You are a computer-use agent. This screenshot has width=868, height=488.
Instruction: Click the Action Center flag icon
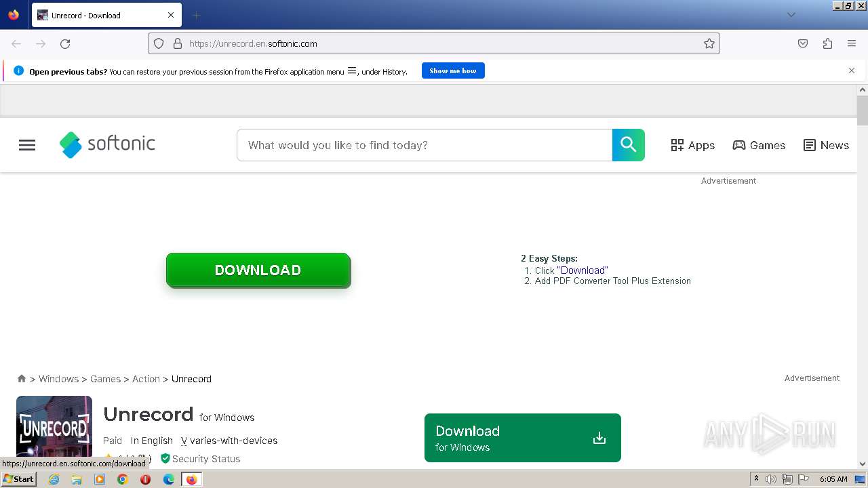[804, 479]
